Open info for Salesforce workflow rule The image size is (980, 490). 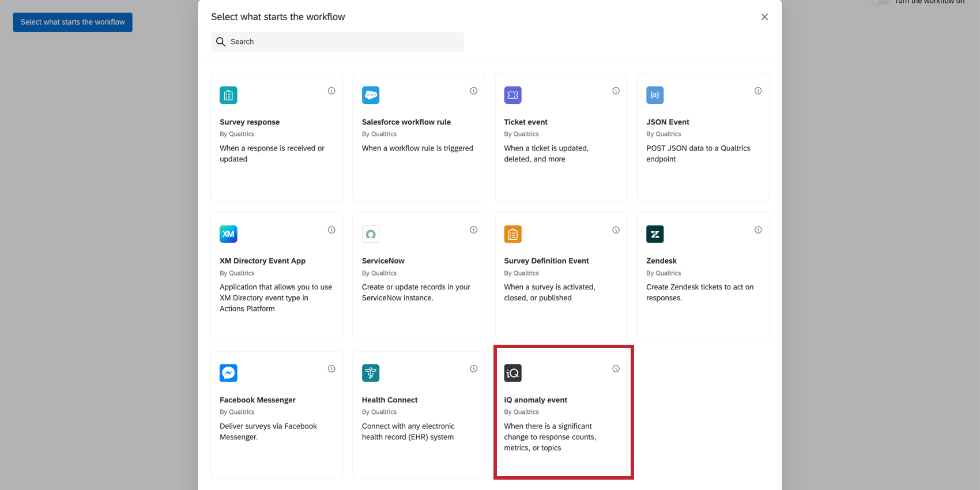click(x=474, y=91)
